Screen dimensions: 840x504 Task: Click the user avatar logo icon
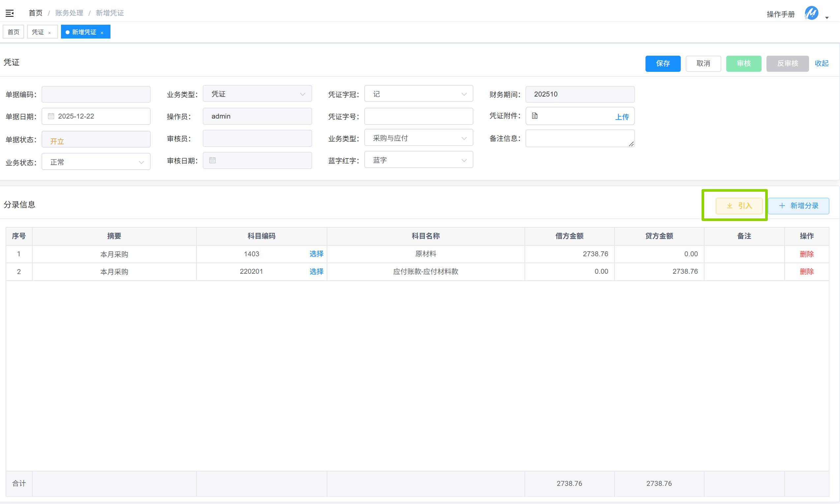[811, 13]
